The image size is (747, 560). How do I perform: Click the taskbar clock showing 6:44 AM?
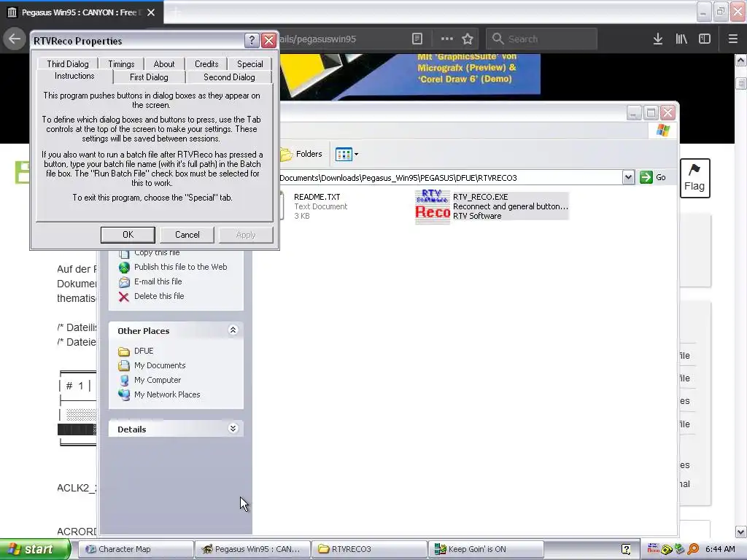coord(720,549)
